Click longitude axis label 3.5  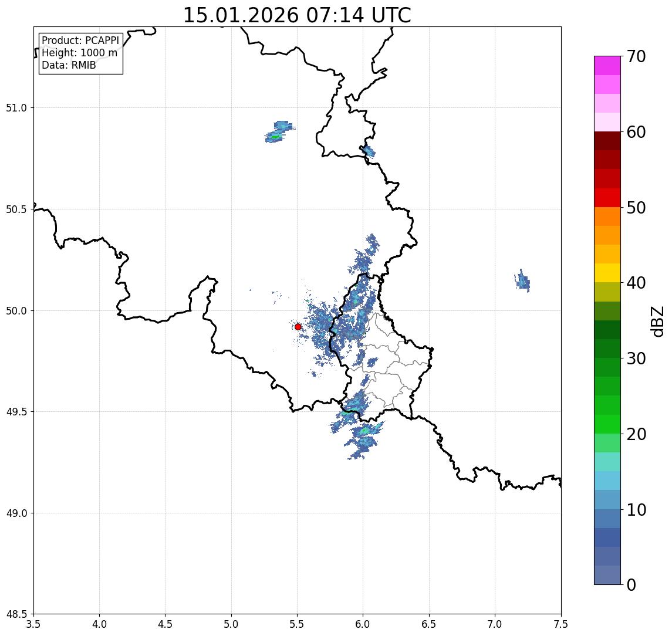click(x=33, y=624)
